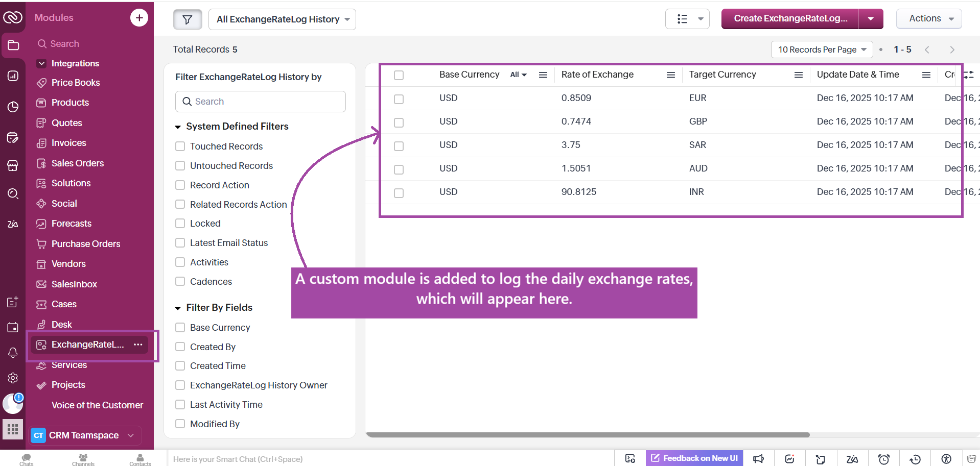The image size is (980, 466).
Task: Open the Invoices module
Action: 68,143
